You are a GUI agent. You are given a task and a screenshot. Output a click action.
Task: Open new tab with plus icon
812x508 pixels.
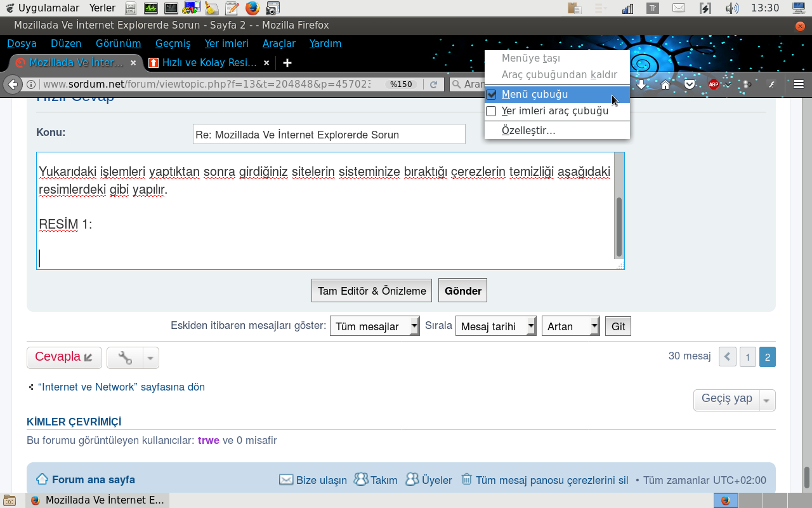tap(287, 63)
